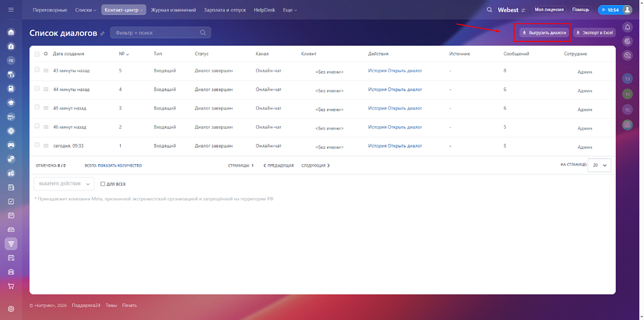Open the page size dropdown showing 20
The image size is (644, 320).
tap(599, 165)
